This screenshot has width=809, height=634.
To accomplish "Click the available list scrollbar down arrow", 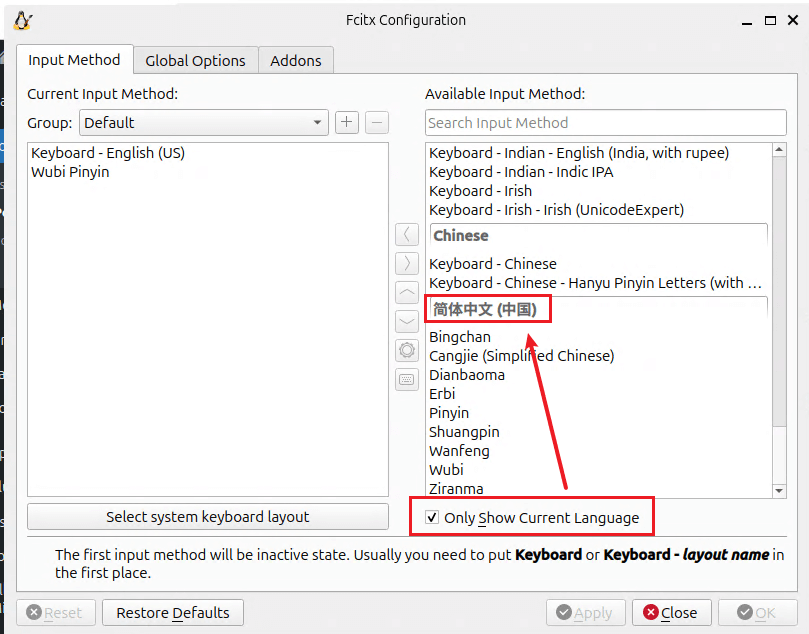I will tap(779, 491).
